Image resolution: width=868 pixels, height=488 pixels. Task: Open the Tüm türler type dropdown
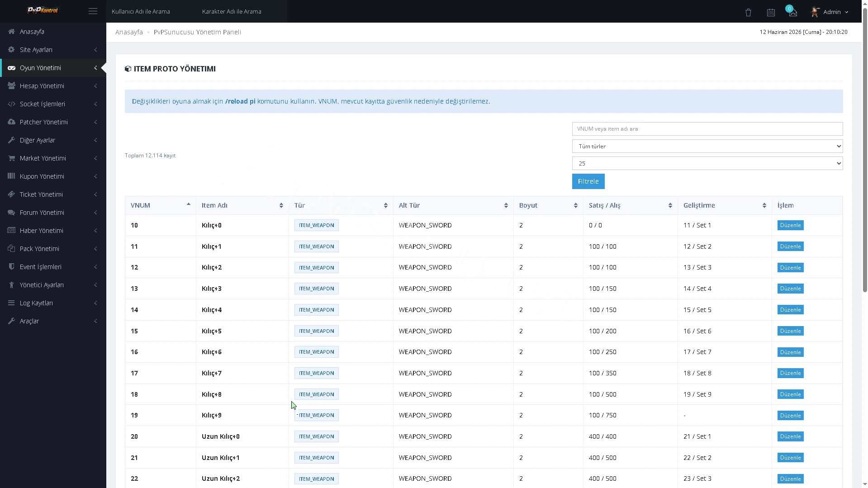[x=707, y=146]
